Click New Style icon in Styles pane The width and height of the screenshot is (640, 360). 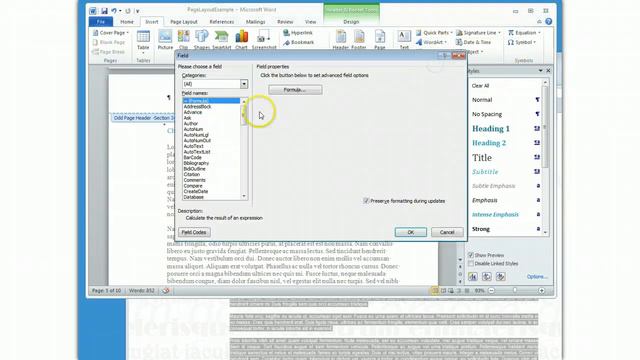[x=473, y=277]
